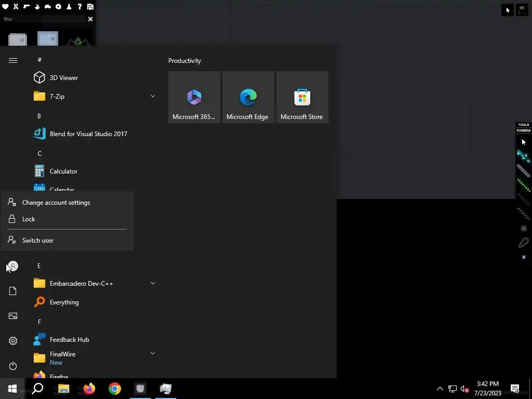Pick the first gray item thumbnail
532x399 pixels.
point(18,39)
